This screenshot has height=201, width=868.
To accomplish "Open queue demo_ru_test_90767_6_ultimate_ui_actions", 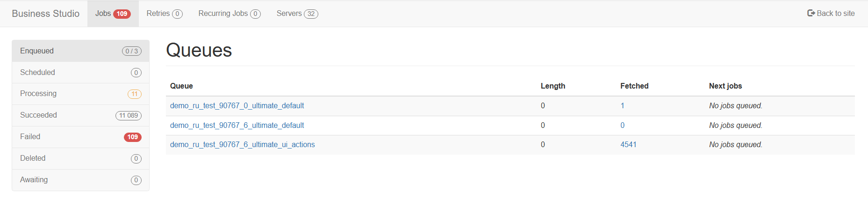I will tap(242, 145).
